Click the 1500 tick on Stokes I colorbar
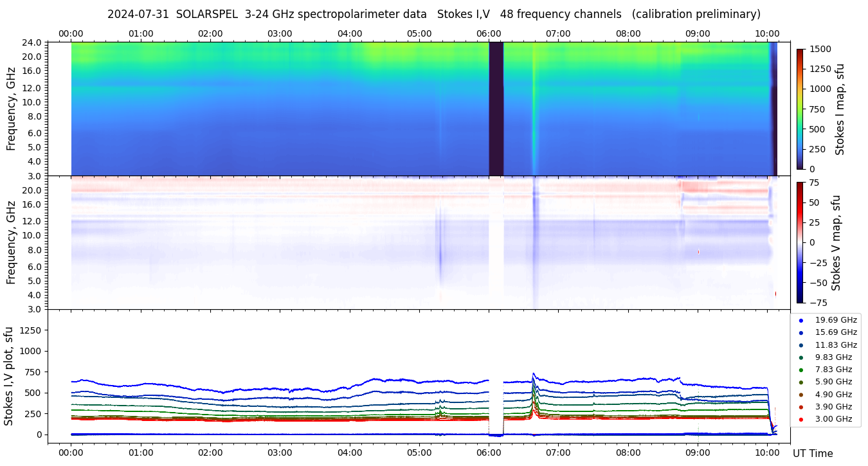Image resolution: width=868 pixels, height=466 pixels. click(x=819, y=49)
